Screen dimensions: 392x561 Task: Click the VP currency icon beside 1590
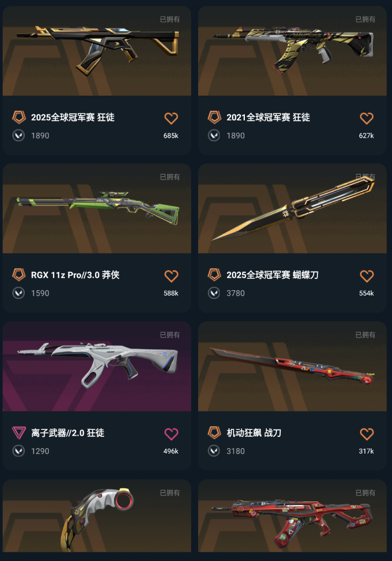pyautogui.click(x=19, y=293)
